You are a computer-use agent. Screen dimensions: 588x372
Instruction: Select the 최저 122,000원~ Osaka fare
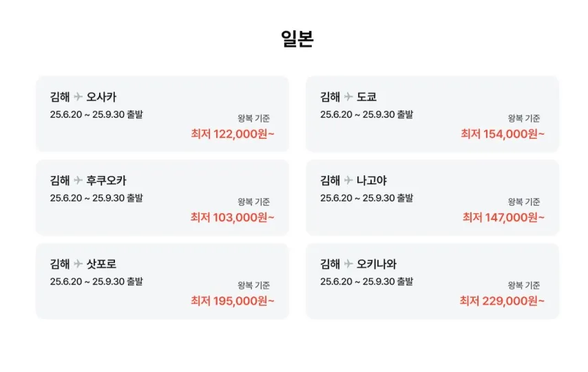coord(233,133)
